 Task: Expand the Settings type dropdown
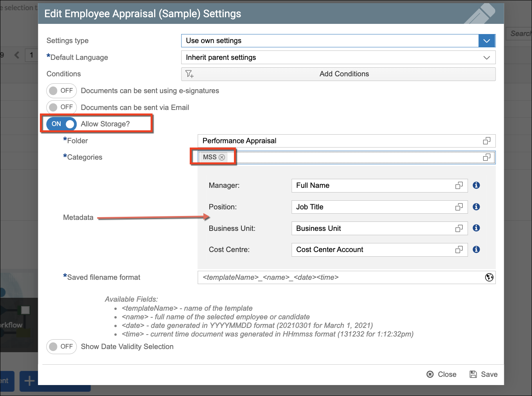tap(487, 41)
